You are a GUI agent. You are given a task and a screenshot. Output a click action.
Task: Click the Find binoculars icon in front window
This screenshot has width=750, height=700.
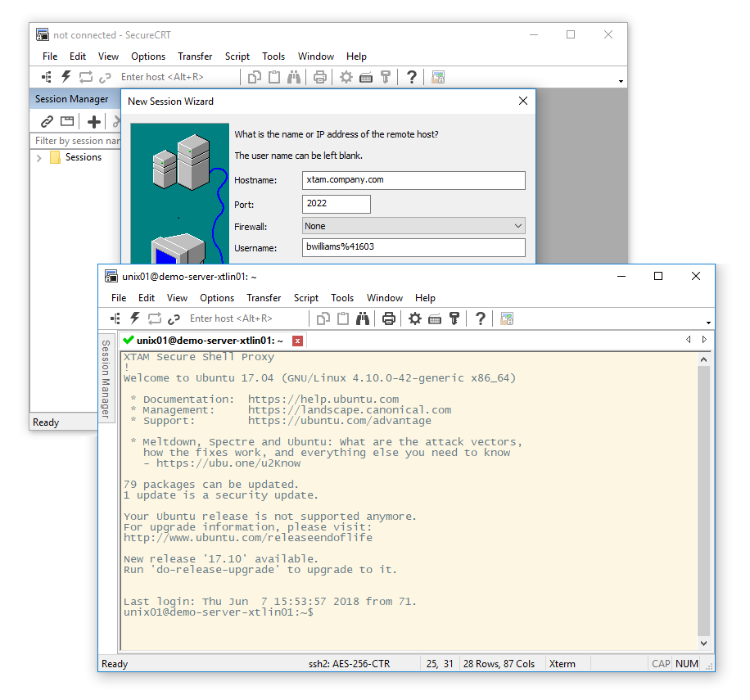[x=363, y=318]
